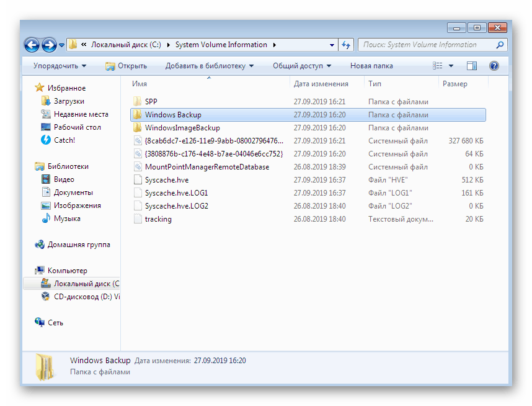Click the refresh button beside the address bar
532x406 pixels.
tap(346, 45)
